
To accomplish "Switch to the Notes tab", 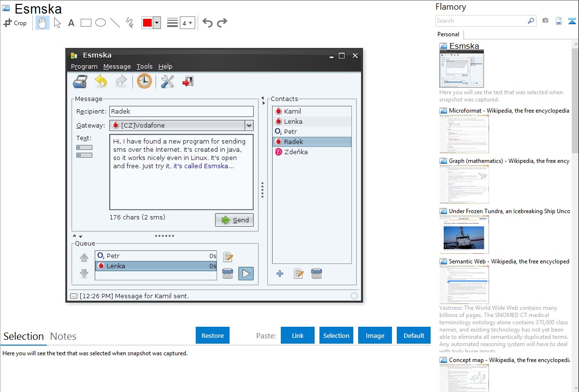I will coord(63,336).
